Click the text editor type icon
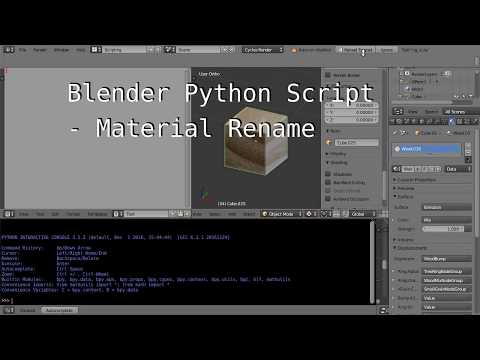The height and width of the screenshot is (360, 480). [x=9, y=214]
